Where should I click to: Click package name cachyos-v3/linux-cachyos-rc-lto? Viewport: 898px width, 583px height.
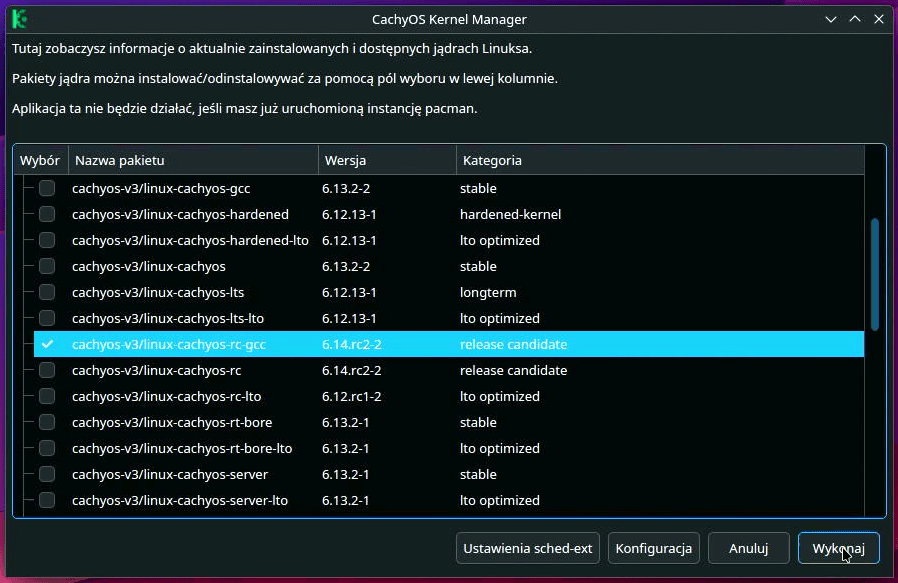tap(167, 396)
